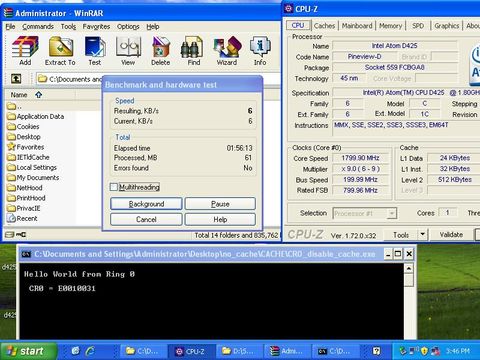The height and width of the screenshot is (360, 480).
Task: Click the Test archive icon
Action: click(95, 51)
